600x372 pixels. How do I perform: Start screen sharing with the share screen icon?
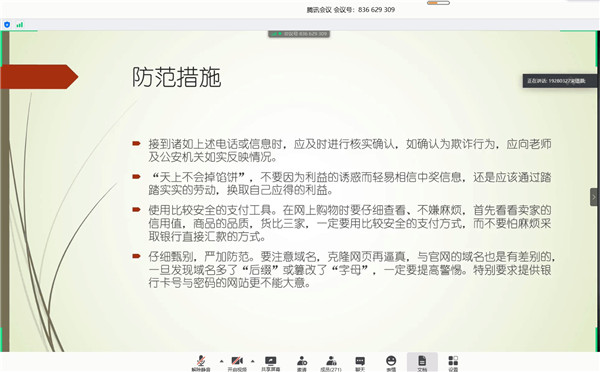click(x=271, y=363)
